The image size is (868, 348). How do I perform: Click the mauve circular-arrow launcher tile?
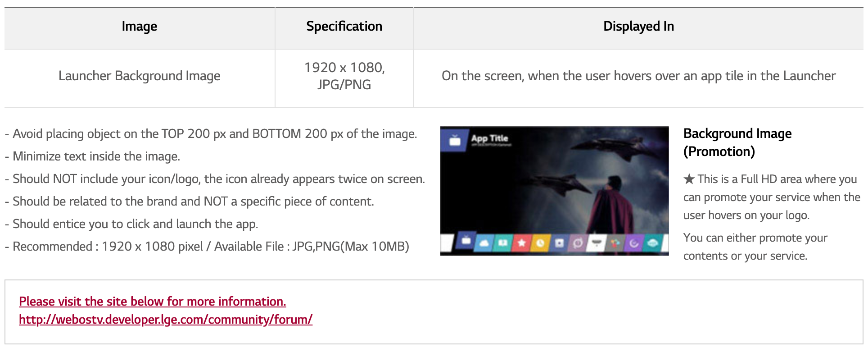click(x=578, y=243)
